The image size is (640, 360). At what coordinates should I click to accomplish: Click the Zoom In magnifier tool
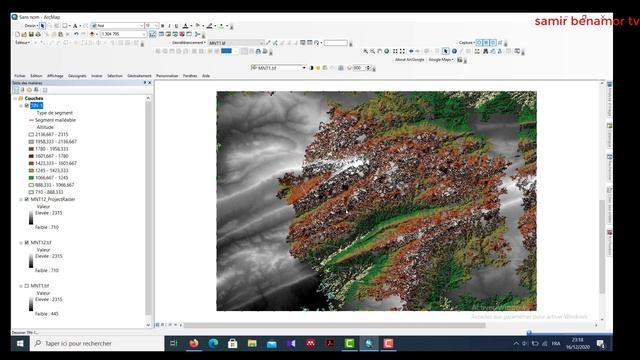pos(366,51)
